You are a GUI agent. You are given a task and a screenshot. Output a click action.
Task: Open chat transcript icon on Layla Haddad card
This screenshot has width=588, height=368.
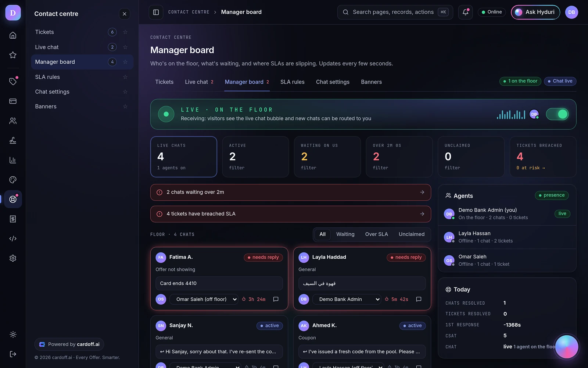pyautogui.click(x=419, y=299)
